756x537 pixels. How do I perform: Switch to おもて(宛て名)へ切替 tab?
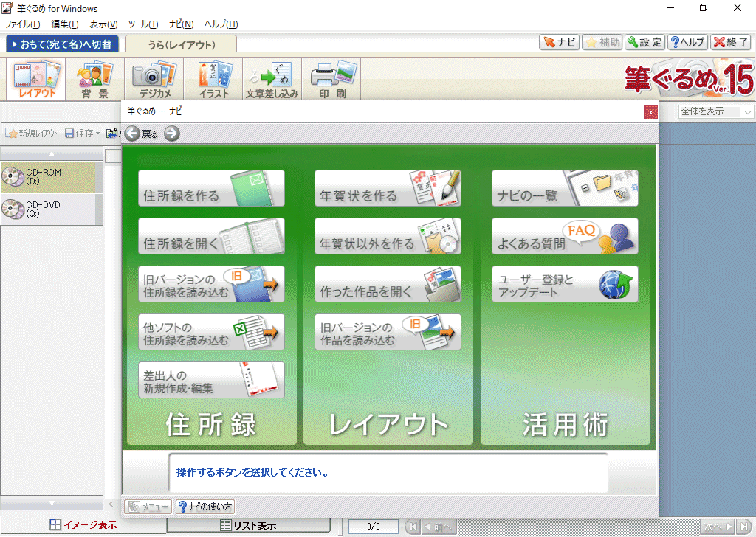point(62,44)
